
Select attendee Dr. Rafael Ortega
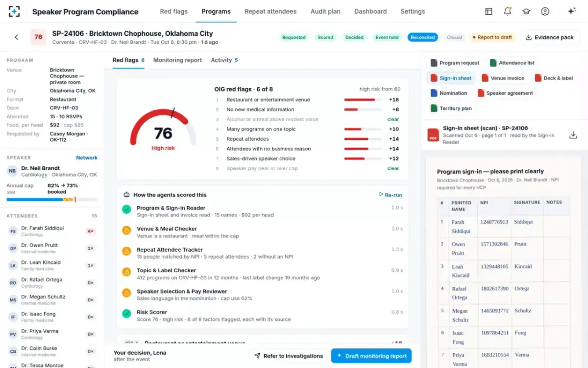pos(52,282)
